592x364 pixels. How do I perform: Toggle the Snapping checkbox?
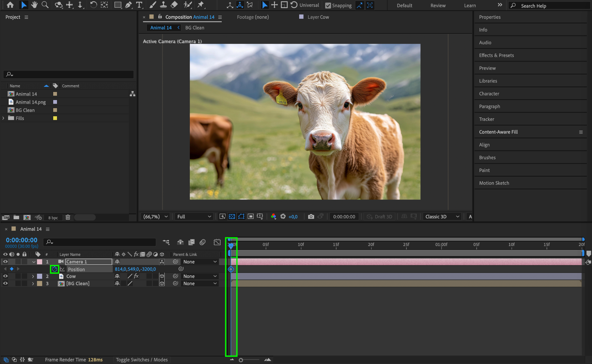(x=328, y=5)
